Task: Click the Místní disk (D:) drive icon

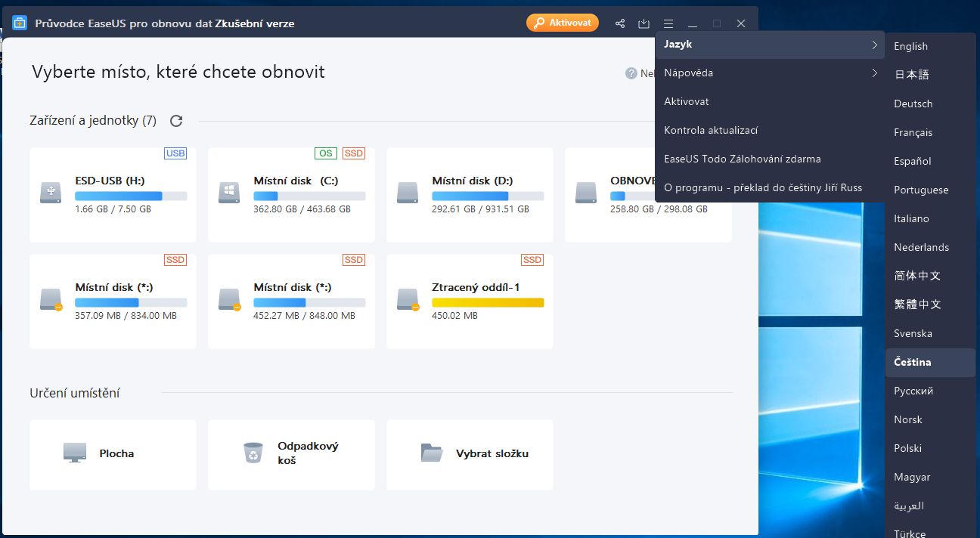Action: (x=408, y=192)
